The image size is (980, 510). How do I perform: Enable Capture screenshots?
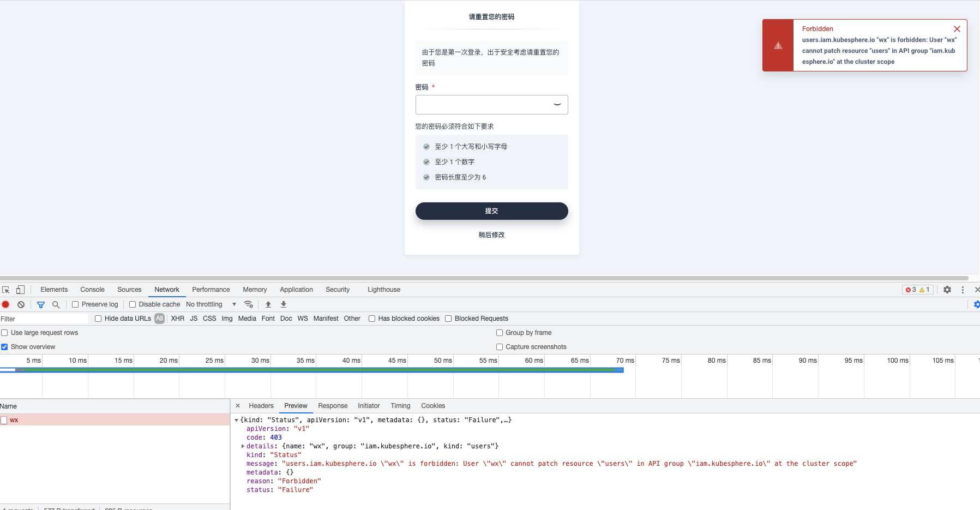click(x=500, y=347)
